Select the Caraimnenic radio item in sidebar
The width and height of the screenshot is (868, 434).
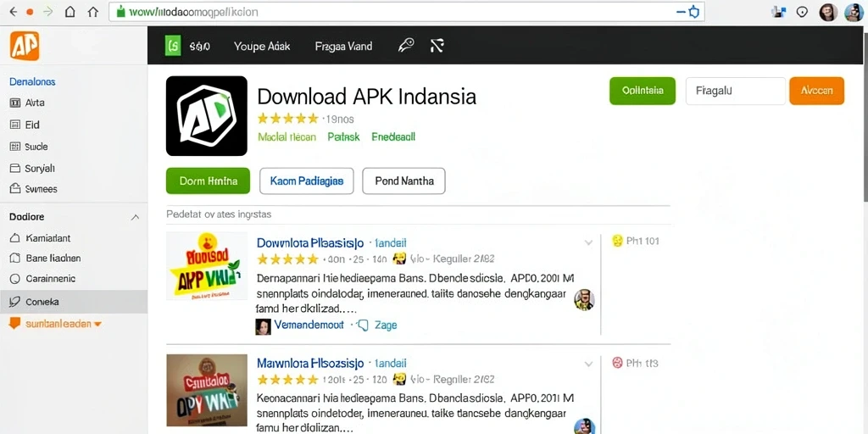42,279
